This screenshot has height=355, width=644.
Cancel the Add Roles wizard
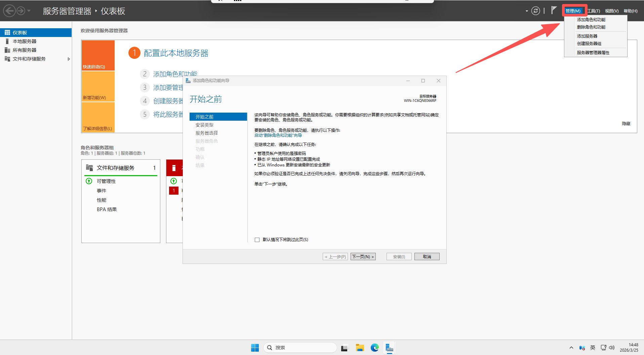pos(427,257)
